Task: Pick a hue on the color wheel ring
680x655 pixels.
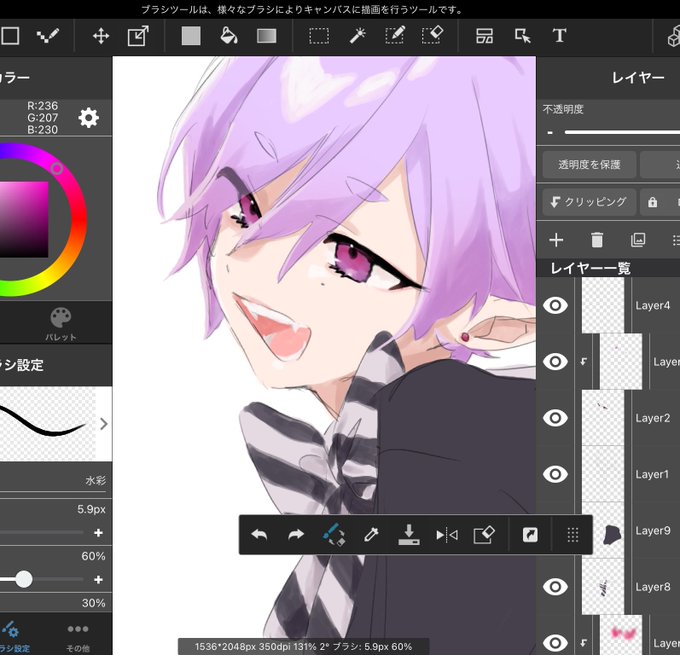Action: click(56, 168)
